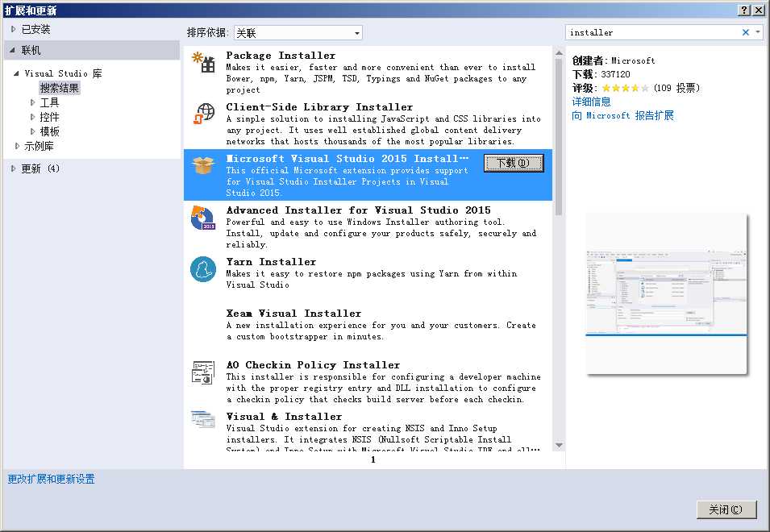770x532 pixels.
Task: Click the (109 投票) votes text
Action: coord(676,88)
